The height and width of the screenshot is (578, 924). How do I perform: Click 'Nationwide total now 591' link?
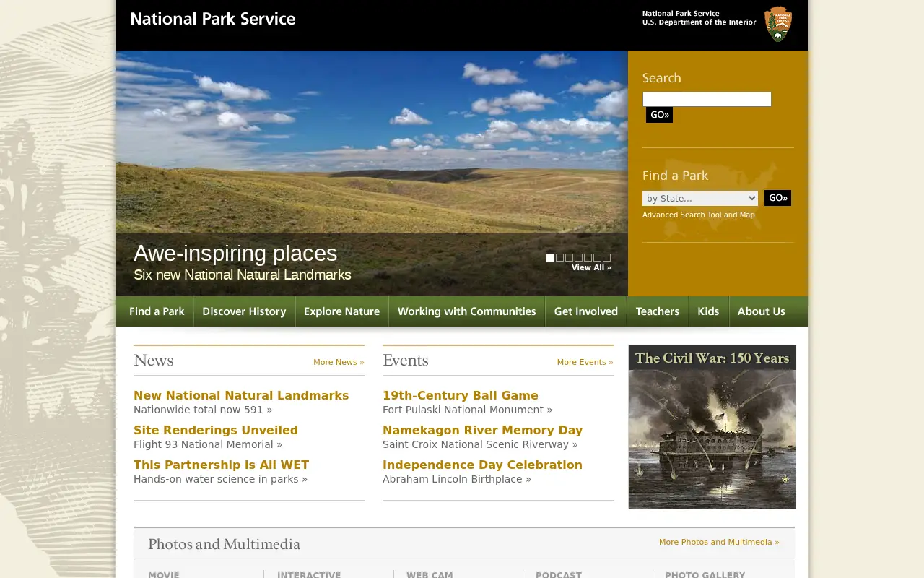point(203,410)
